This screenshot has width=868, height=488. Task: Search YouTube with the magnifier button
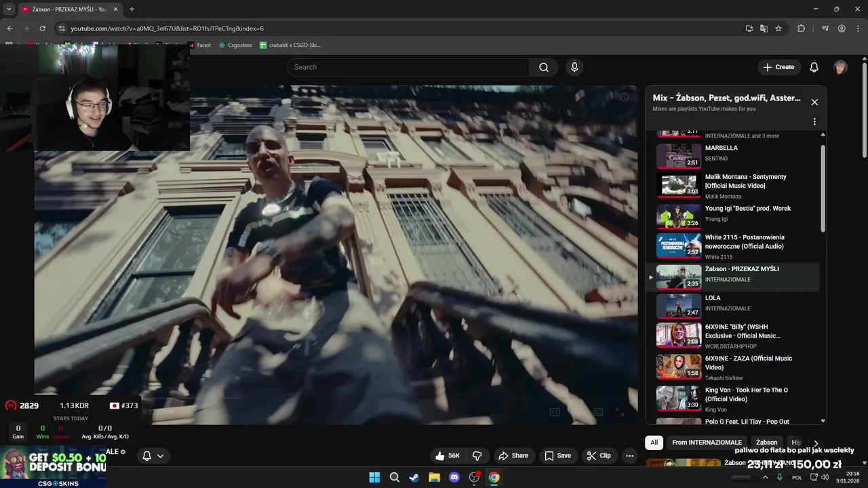pyautogui.click(x=543, y=67)
